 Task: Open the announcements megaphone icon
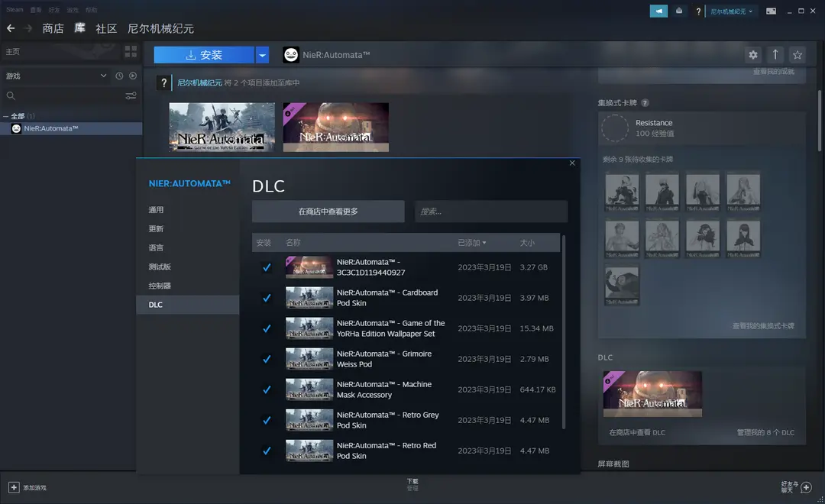click(658, 11)
